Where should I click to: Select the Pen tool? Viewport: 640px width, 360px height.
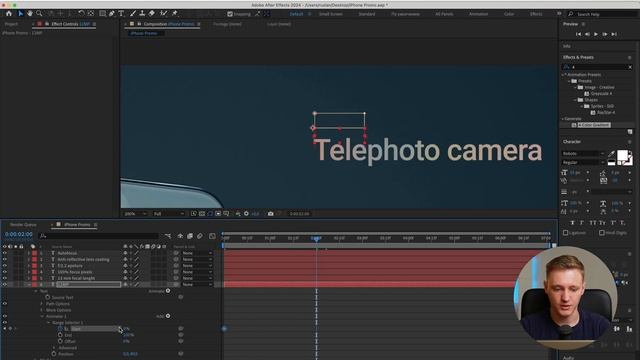112,13
